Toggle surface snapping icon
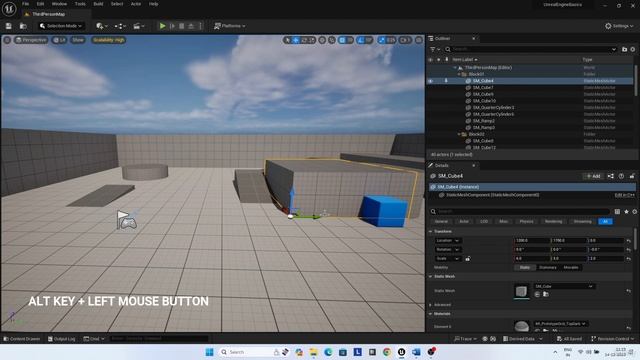 [332, 40]
